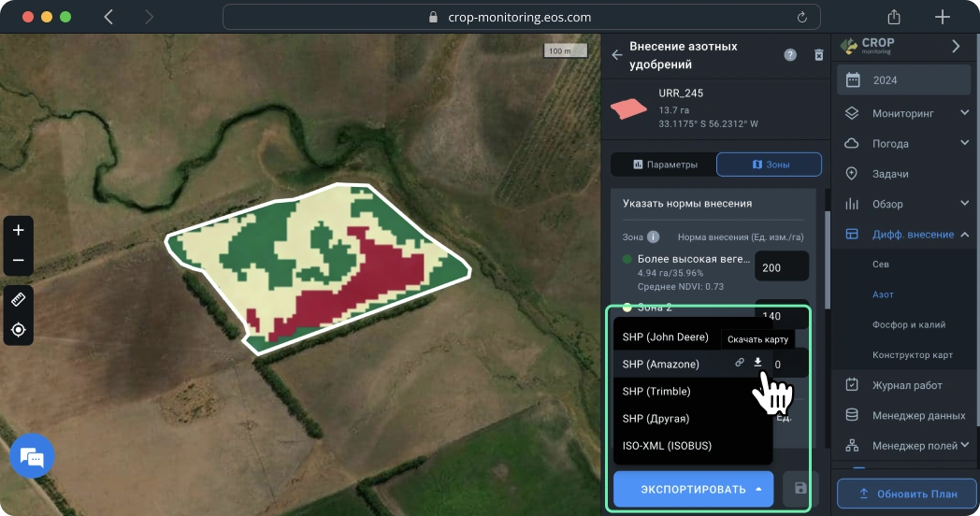Open the help question mark icon
The image size is (980, 516).
click(790, 55)
